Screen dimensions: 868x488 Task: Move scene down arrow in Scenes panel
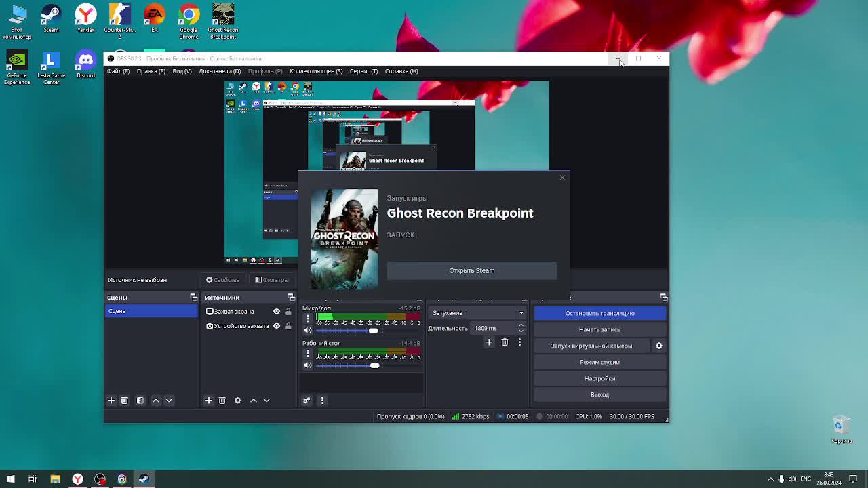click(x=170, y=401)
